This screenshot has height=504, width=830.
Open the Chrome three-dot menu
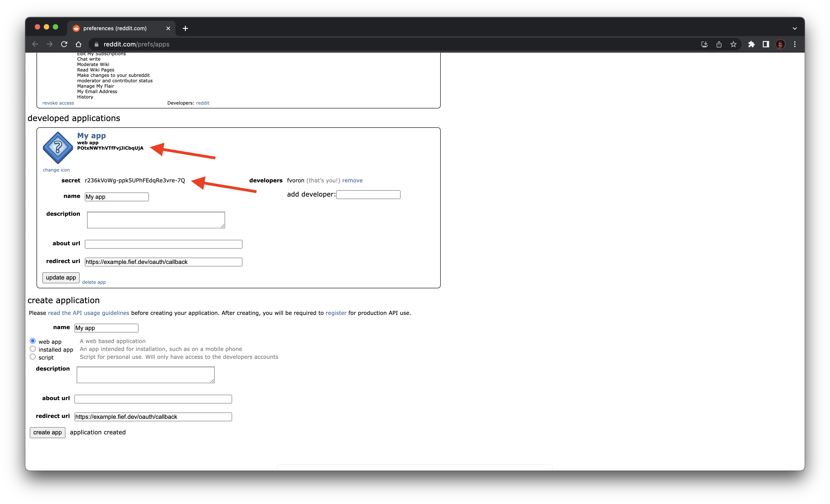click(x=795, y=44)
